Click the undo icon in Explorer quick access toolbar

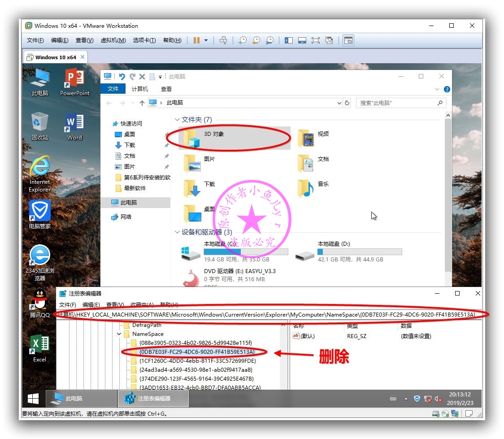[x=122, y=77]
